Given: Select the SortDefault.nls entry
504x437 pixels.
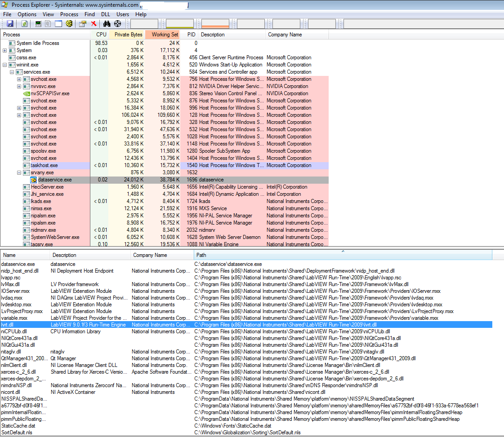Looking at the screenshot, I should (x=246, y=433).
